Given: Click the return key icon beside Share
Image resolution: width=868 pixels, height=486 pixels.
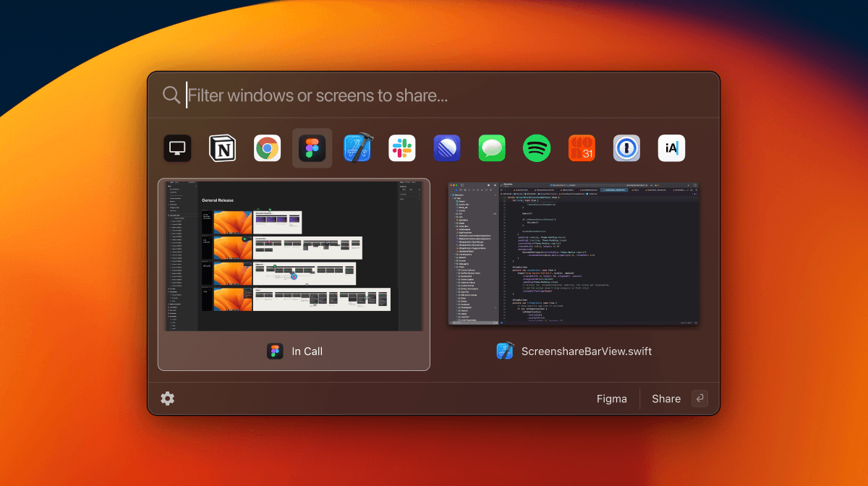Looking at the screenshot, I should (699, 398).
